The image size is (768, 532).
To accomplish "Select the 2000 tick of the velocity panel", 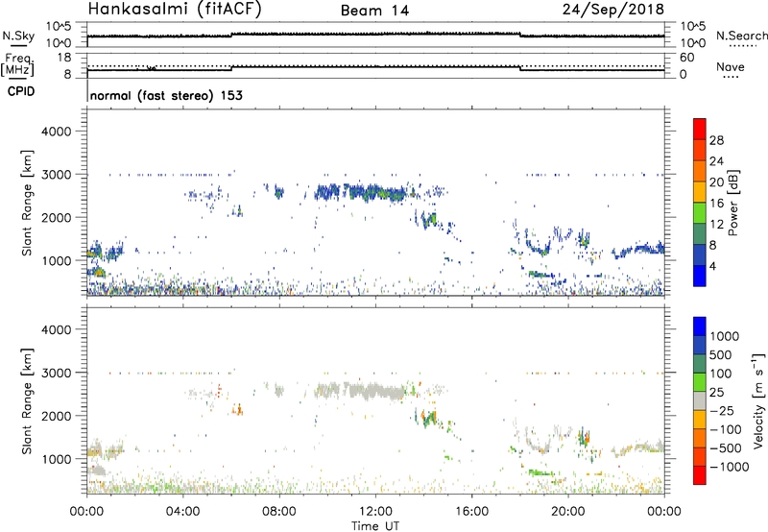I will 56,416.
